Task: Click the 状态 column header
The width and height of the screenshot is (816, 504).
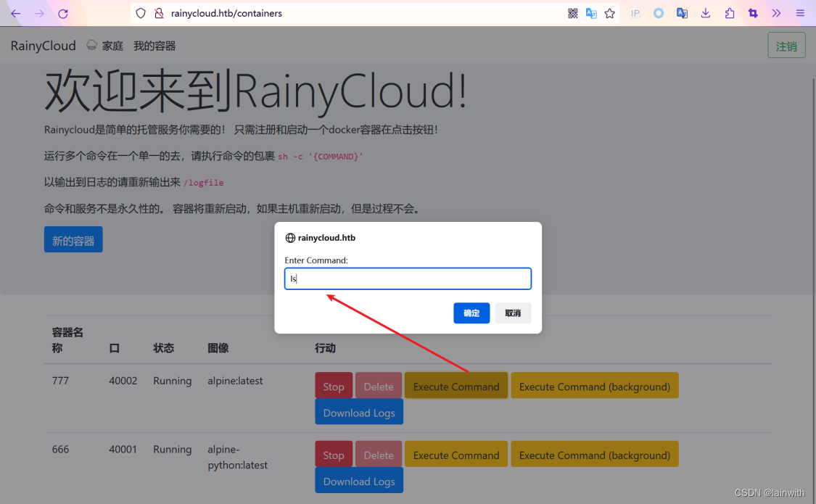Action: point(163,348)
